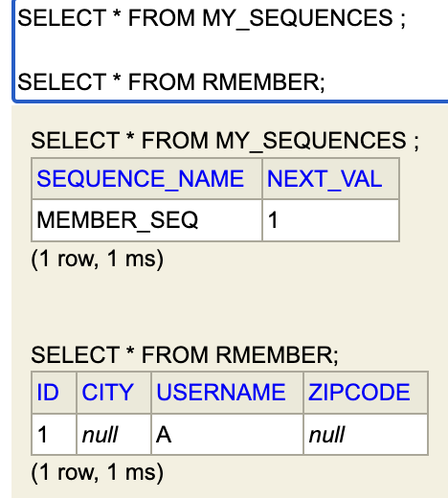
Task: Select the MEMBER_SEQ cell
Action: coord(146,220)
